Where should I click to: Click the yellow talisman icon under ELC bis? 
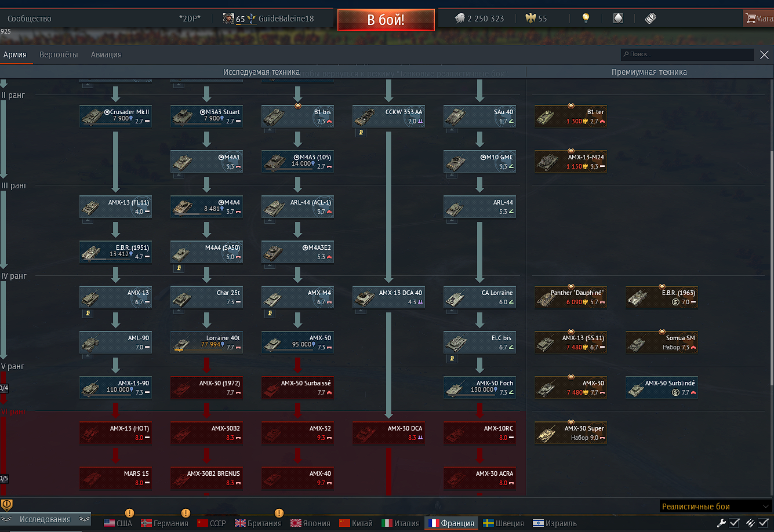(x=452, y=359)
